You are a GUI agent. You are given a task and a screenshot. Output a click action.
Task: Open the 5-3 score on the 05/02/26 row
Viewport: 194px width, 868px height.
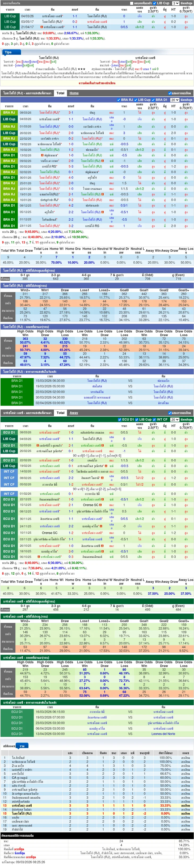point(71,166)
